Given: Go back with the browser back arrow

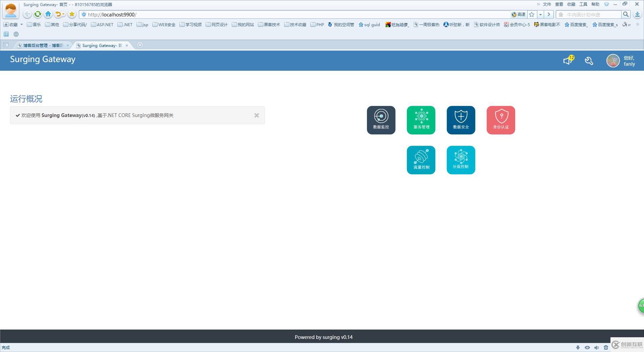Looking at the screenshot, I should click(27, 14).
